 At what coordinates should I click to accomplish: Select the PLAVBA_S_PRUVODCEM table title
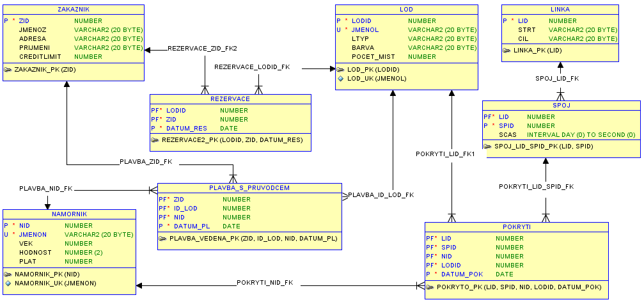coord(249,189)
